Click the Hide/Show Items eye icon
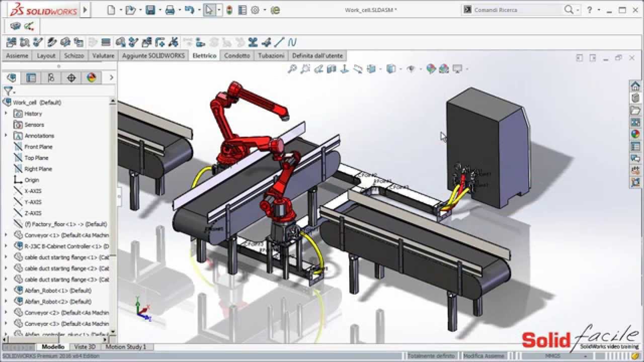Image resolution: width=644 pixels, height=362 pixels. pyautogui.click(x=411, y=69)
